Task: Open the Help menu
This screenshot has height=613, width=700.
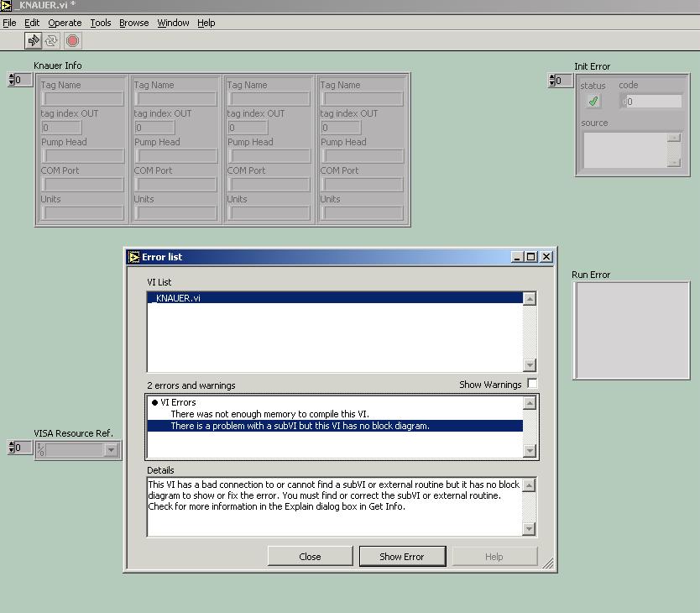Action: coord(206,23)
